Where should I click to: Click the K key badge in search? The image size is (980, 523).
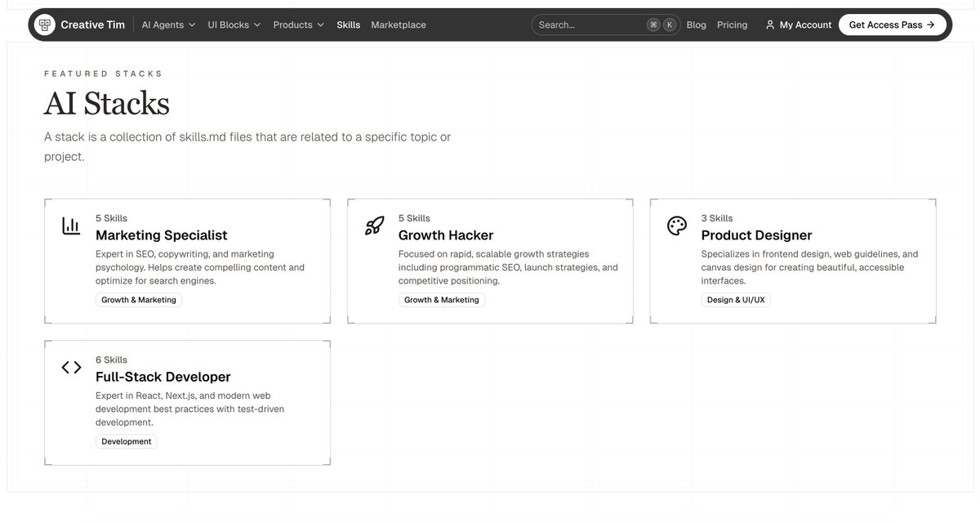point(670,25)
